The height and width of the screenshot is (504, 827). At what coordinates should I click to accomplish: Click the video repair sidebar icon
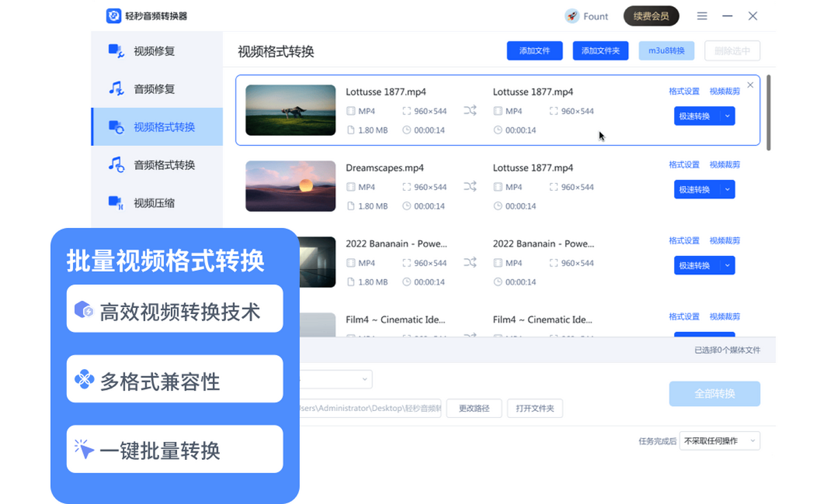(x=116, y=51)
